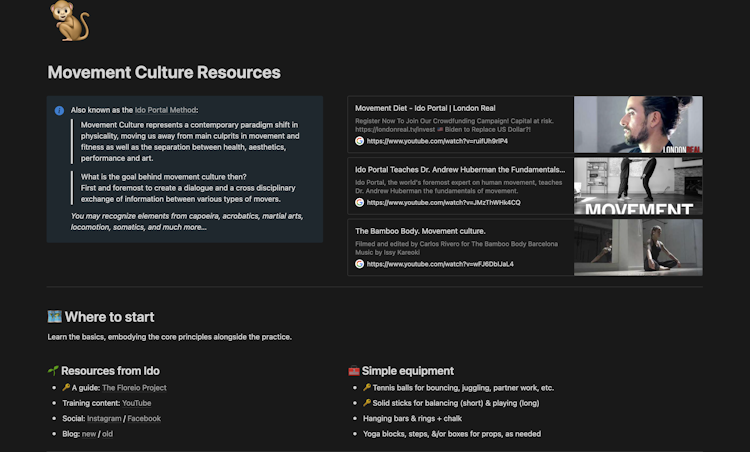Click Tennis balls for bouncing list item

pyautogui.click(x=463, y=388)
